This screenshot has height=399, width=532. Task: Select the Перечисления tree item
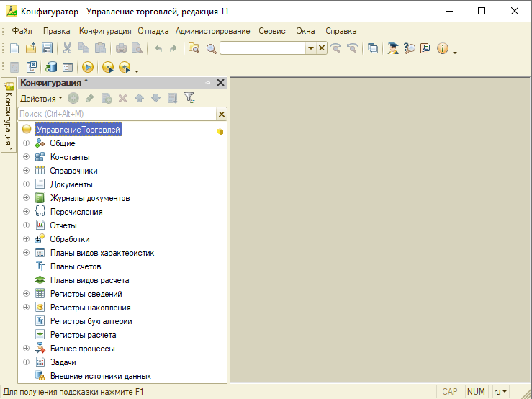[76, 212]
